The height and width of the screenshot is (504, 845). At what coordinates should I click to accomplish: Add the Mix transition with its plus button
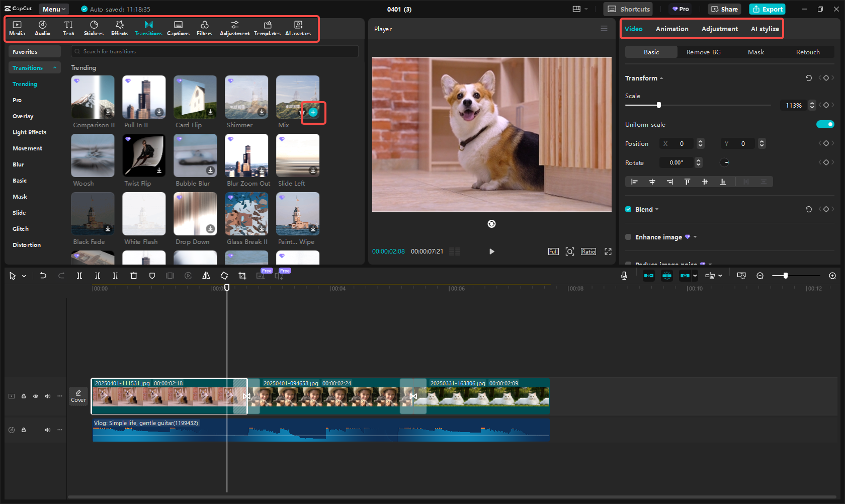313,113
